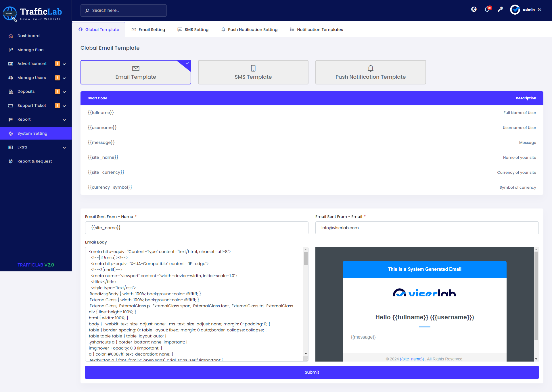Click the globe icon near notifications
Viewport: 552px width, 392px height.
click(x=474, y=9)
